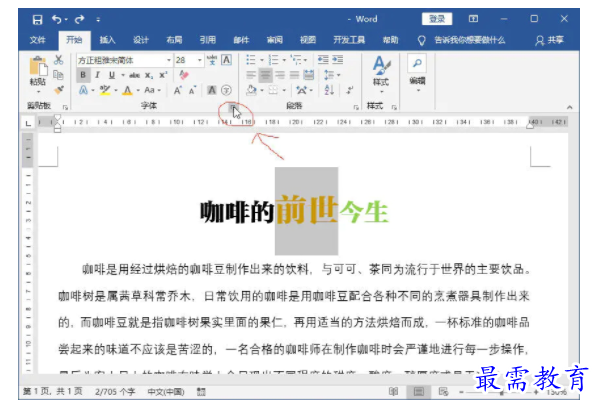Toggle superscript formatting
This screenshot has width=597, height=410.
163,75
